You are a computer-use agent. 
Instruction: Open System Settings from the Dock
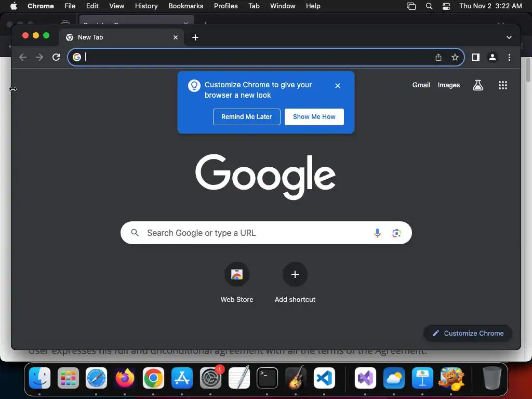click(210, 378)
